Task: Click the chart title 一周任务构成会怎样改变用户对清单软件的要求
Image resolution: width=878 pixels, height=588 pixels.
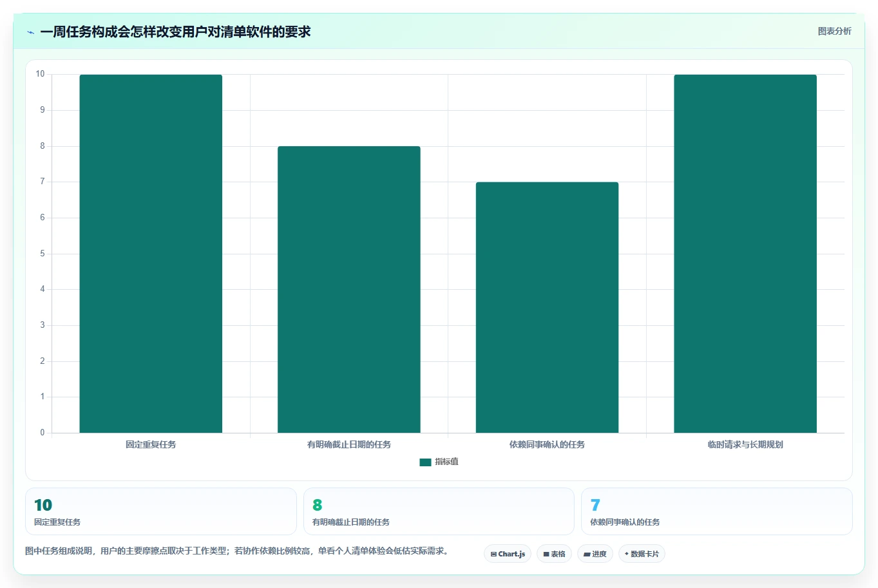Action: pyautogui.click(x=175, y=32)
